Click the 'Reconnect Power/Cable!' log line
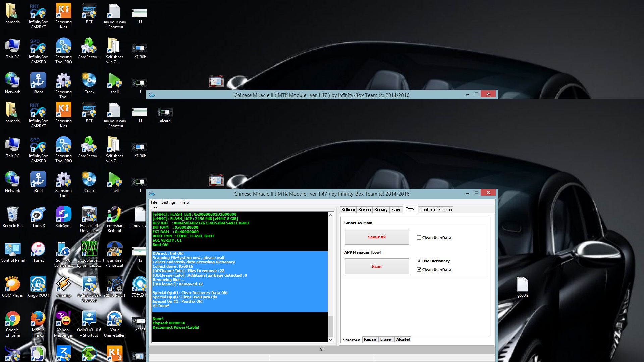Viewport: 644px width, 362px height. 175,327
